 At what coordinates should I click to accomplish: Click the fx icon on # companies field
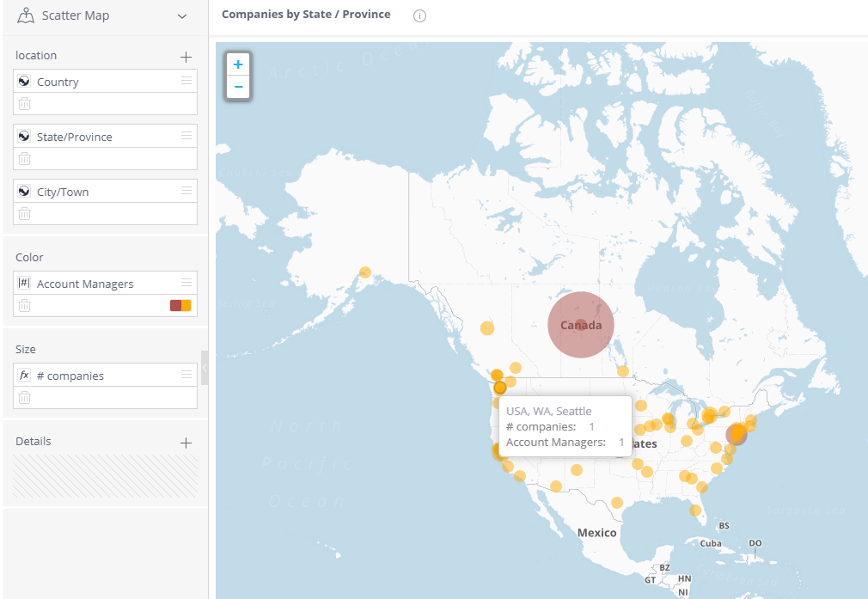[27, 375]
